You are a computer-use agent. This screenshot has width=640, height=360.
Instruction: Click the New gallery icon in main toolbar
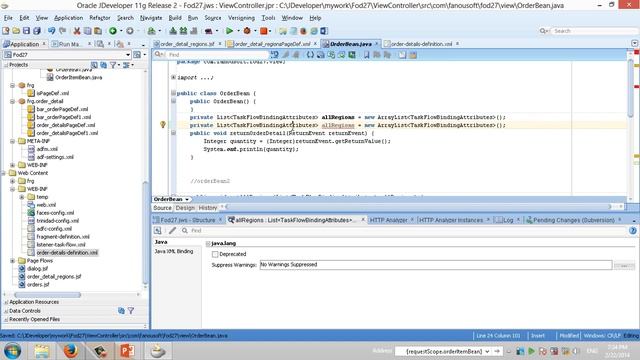click(x=6, y=31)
